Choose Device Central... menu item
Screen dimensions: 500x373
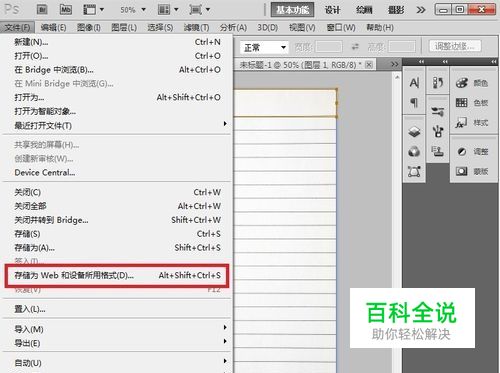(x=117, y=173)
